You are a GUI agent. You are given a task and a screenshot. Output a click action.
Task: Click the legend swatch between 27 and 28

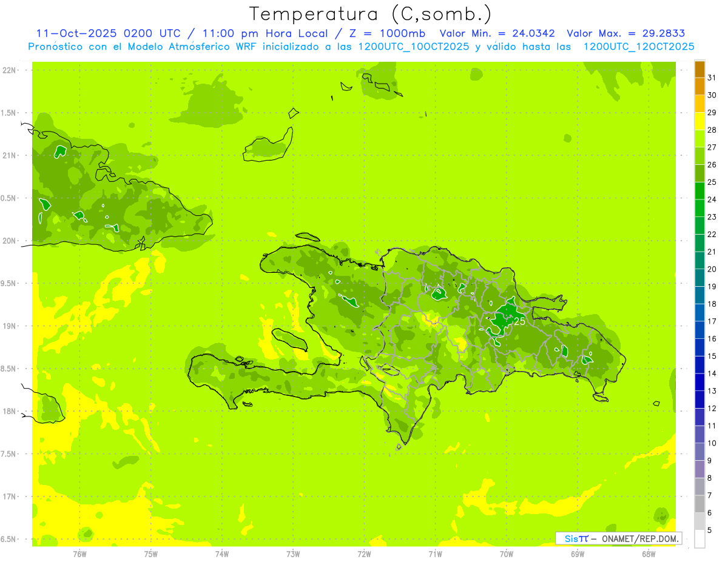[x=699, y=139]
